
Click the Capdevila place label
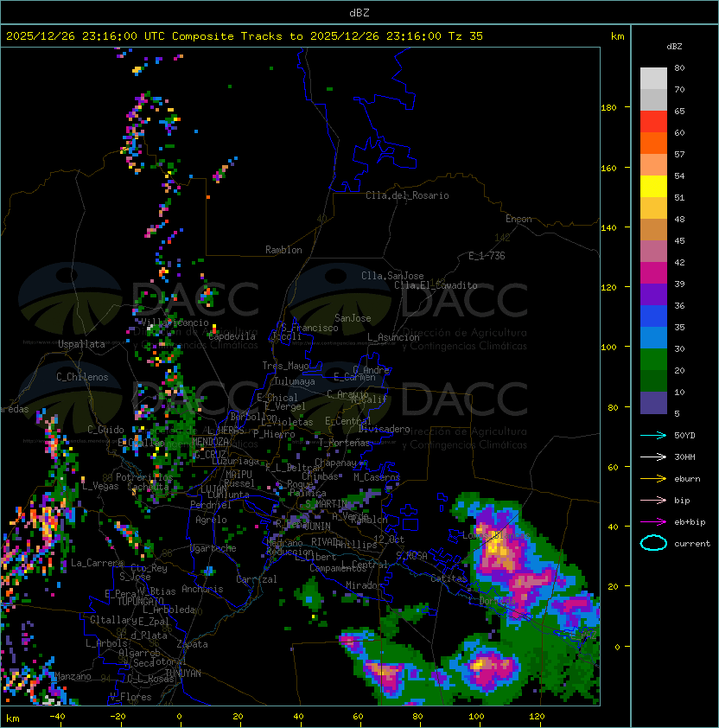click(x=232, y=336)
